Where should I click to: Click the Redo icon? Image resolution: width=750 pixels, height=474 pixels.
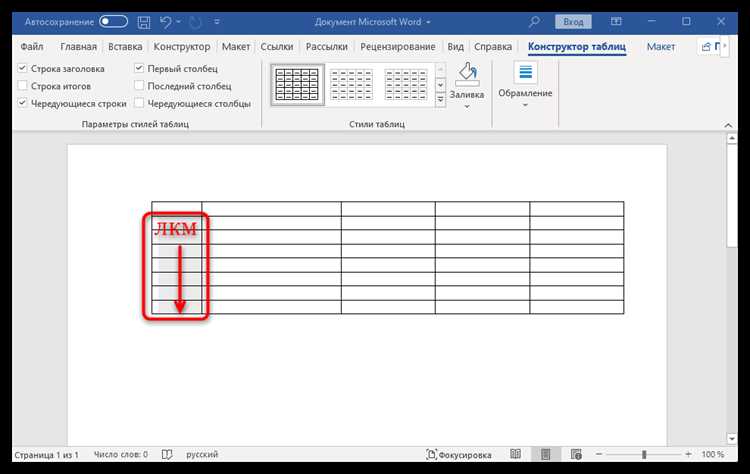pyautogui.click(x=195, y=22)
